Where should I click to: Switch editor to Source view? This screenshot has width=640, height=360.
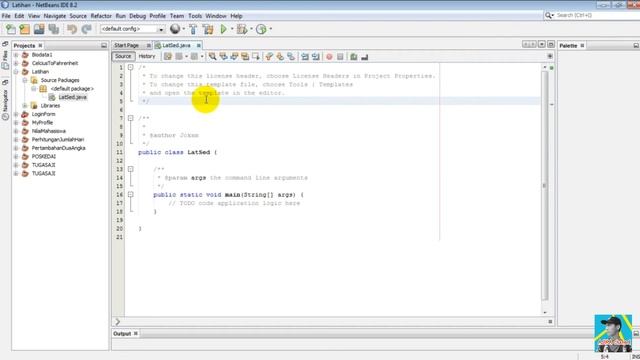click(123, 56)
